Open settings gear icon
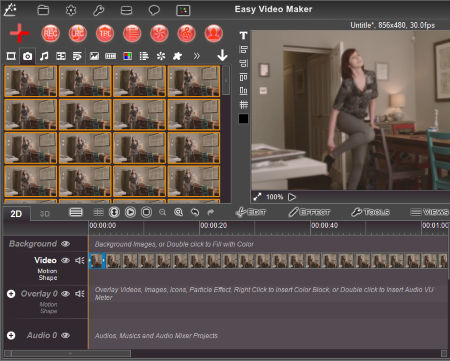Image resolution: width=450 pixels, height=361 pixels. 71,10
